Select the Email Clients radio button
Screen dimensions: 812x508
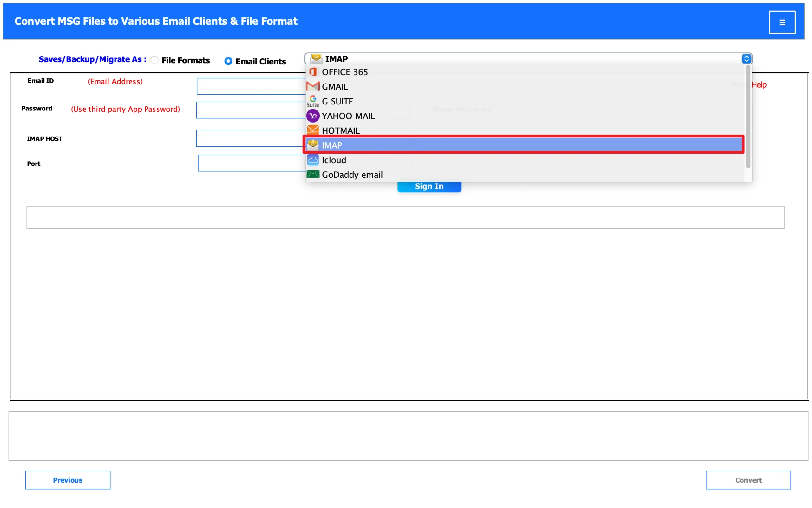228,61
